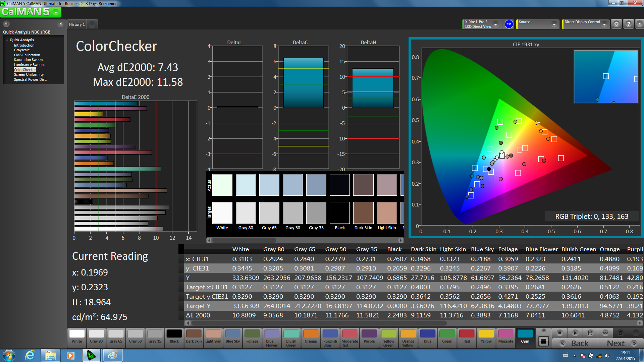Start reading with the play icon
The width and height of the screenshot is (644, 362).
(x=575, y=333)
